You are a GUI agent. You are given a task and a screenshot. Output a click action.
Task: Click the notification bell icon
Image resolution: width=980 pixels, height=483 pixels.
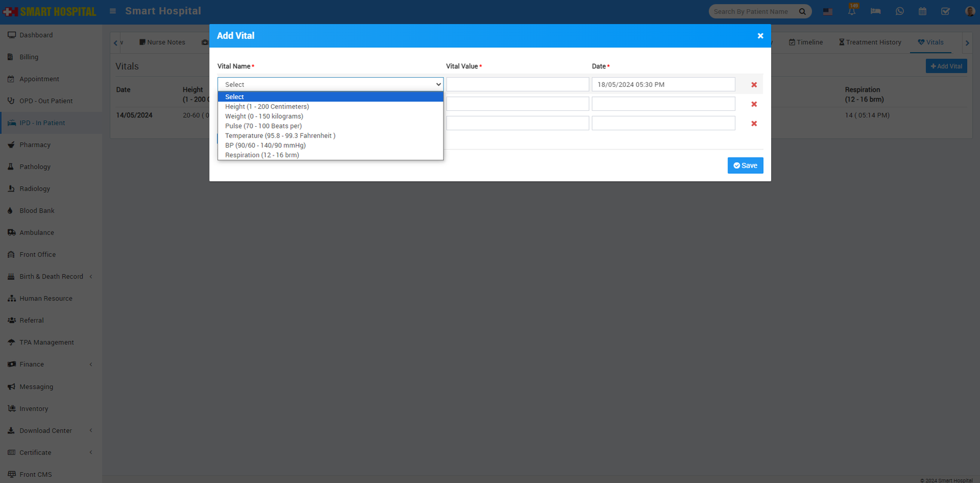(x=851, y=12)
